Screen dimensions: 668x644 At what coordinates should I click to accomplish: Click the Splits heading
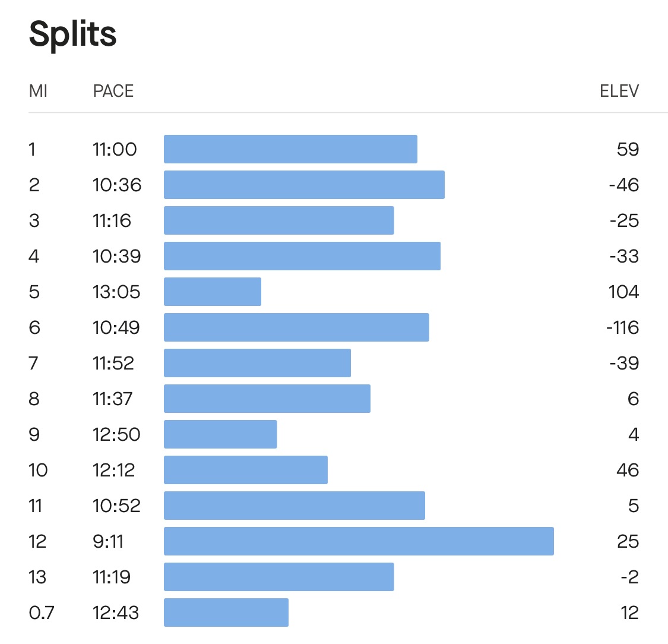[72, 34]
